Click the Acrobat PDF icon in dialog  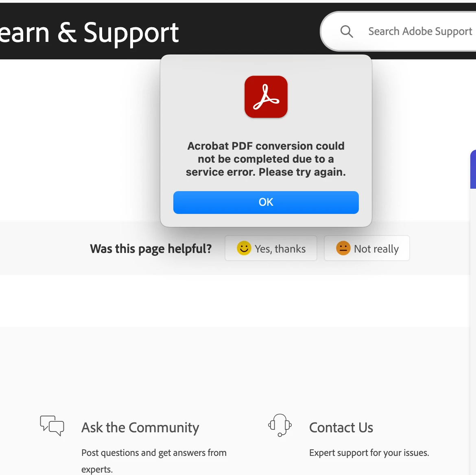click(x=266, y=97)
